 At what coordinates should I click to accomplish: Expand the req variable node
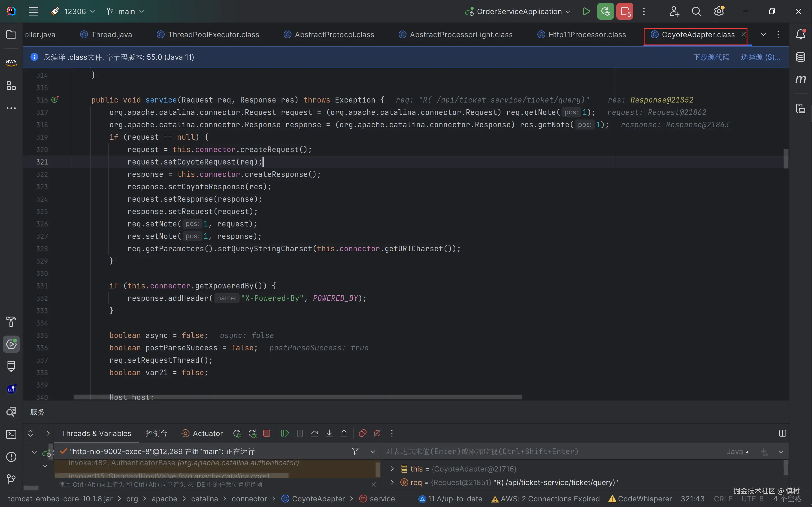392,482
